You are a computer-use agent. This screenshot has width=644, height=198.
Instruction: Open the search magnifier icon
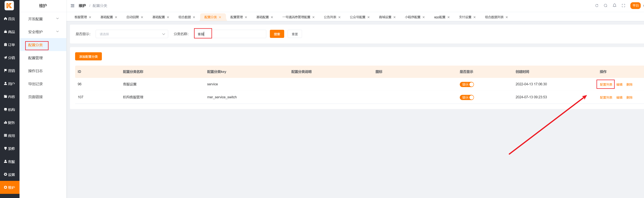click(x=605, y=6)
